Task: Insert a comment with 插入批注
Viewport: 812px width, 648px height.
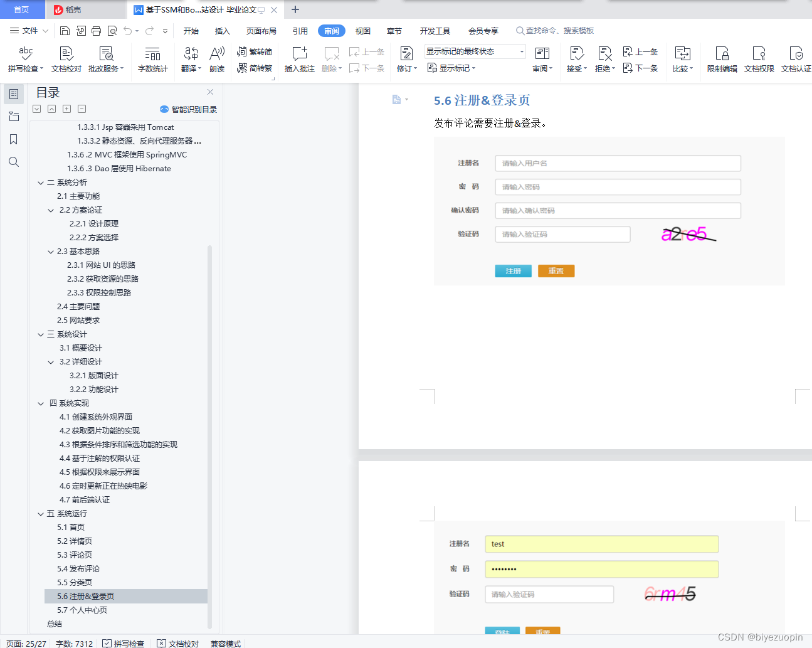Action: (300, 60)
